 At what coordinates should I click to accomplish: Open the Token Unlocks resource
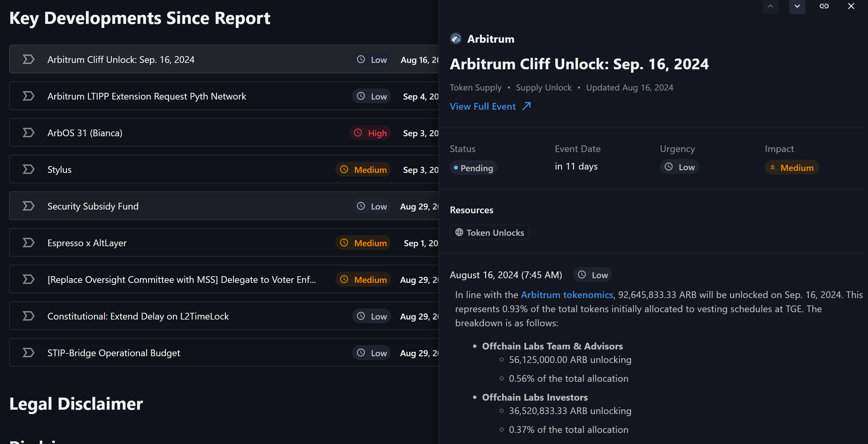pyautogui.click(x=489, y=233)
